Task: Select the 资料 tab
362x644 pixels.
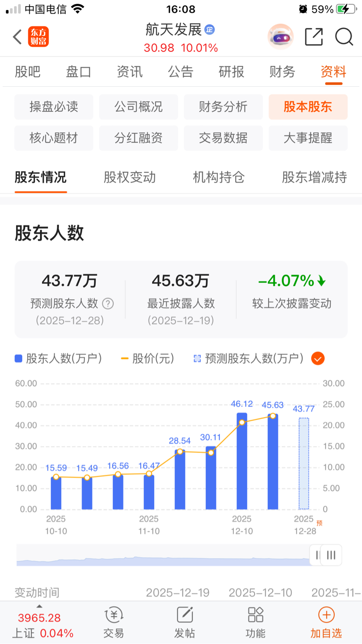Action: (334, 72)
